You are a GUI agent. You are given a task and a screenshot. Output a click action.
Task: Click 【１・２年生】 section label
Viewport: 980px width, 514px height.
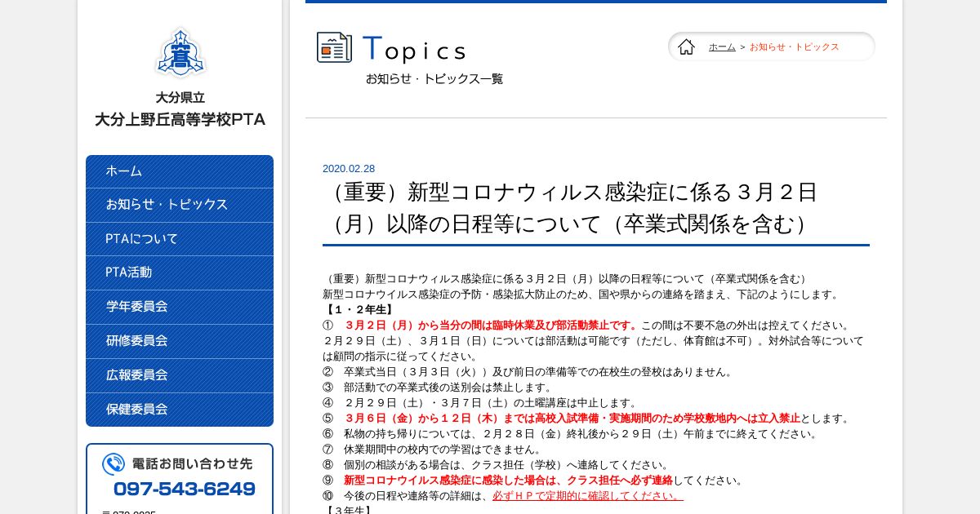359,309
